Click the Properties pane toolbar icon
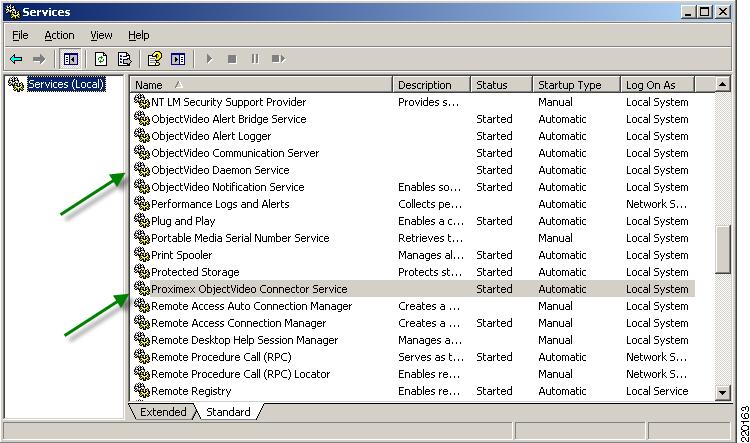Image resolution: width=750 pixels, height=443 pixels. tap(178, 59)
